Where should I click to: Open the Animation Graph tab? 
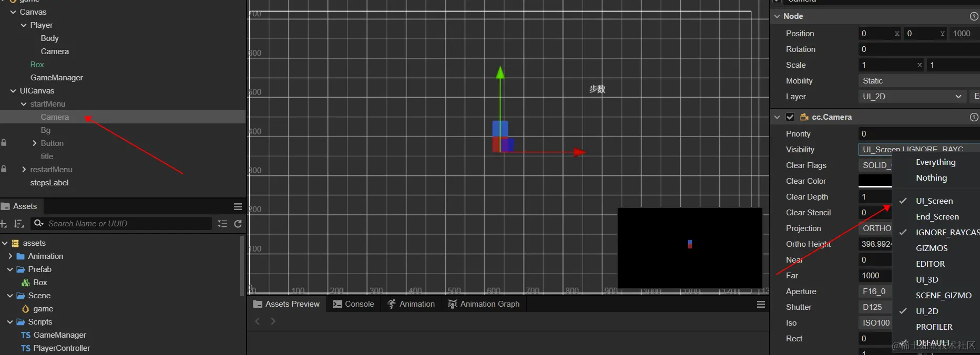484,304
